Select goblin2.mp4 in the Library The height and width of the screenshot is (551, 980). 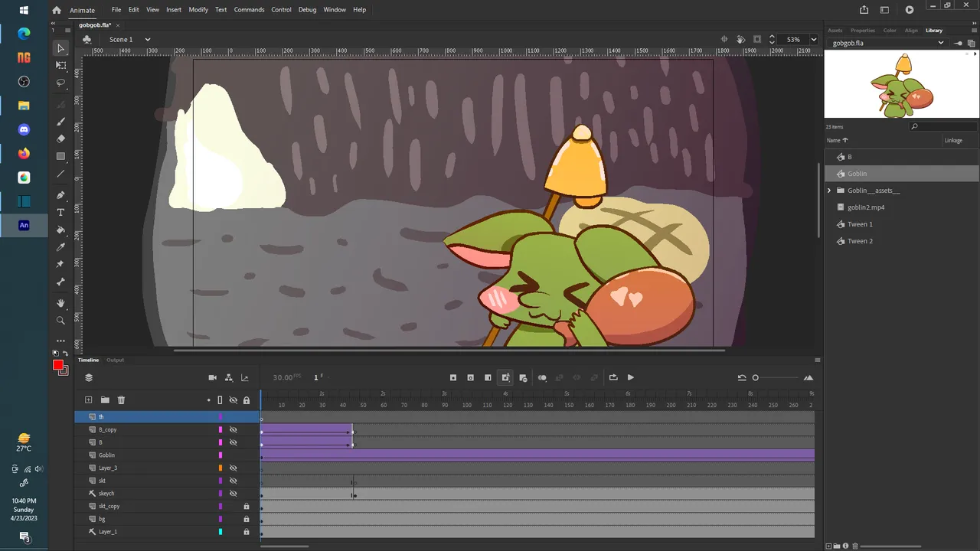pyautogui.click(x=866, y=207)
